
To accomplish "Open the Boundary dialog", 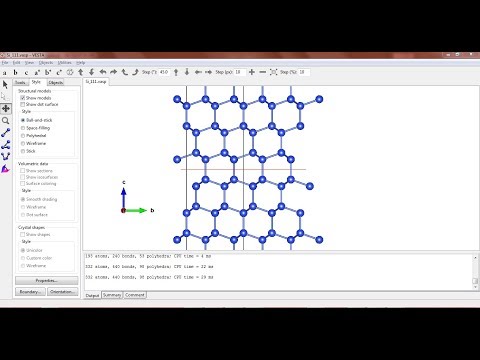I will pos(30,292).
